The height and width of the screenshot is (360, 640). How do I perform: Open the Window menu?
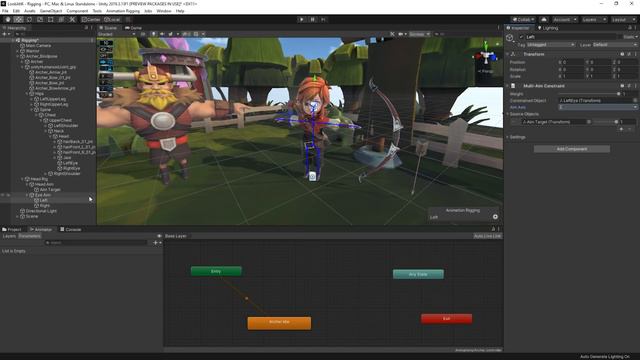coord(164,11)
